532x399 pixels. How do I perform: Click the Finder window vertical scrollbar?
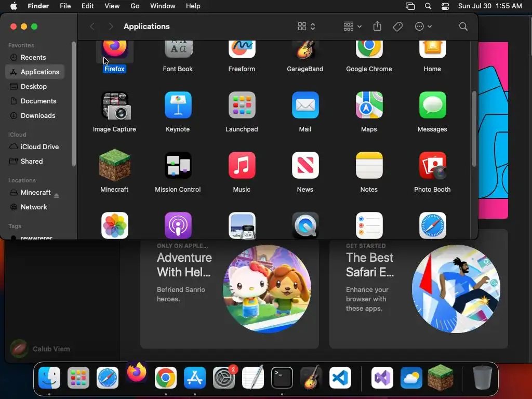[x=474, y=129]
